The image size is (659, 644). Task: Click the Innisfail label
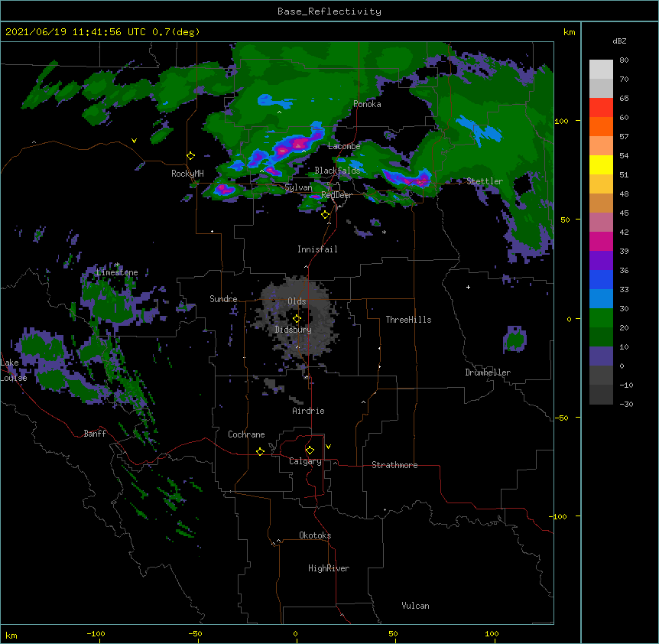point(317,249)
